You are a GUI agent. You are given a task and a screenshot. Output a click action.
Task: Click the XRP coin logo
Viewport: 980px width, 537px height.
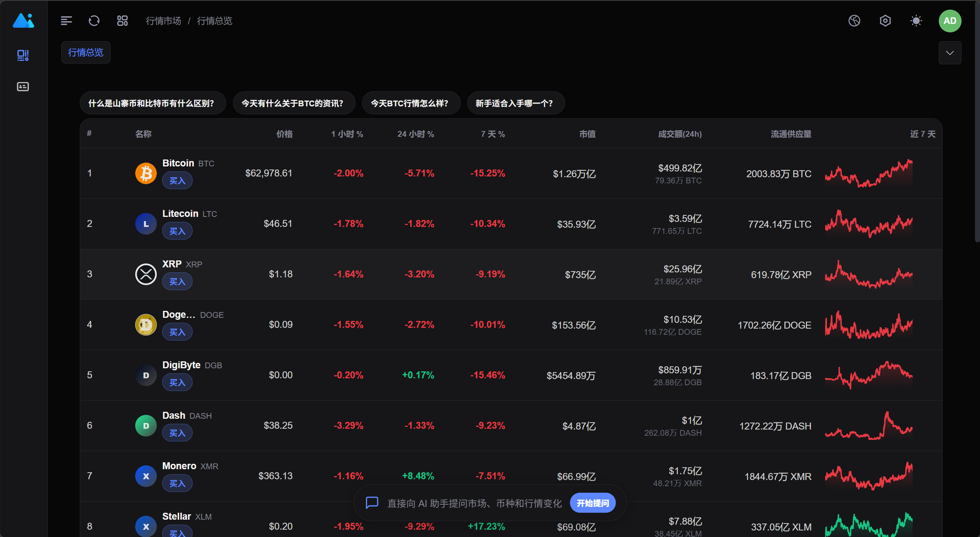point(146,274)
